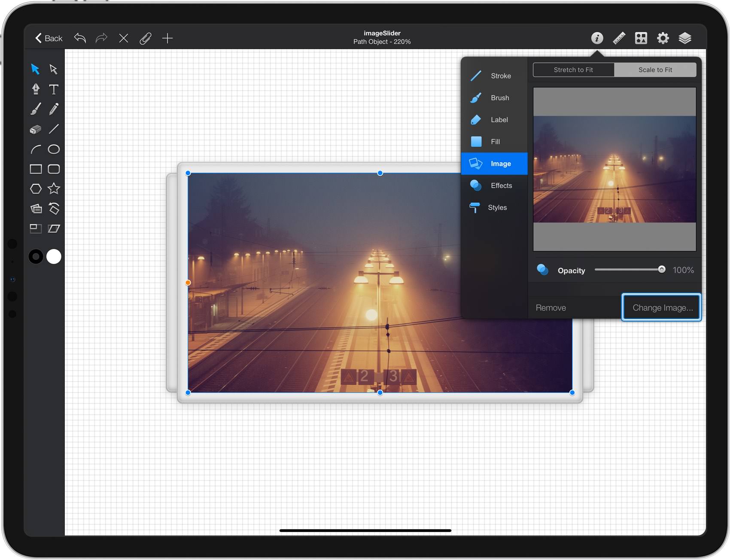The width and height of the screenshot is (730, 560).
Task: Click the white fill color swatch
Action: (x=54, y=256)
